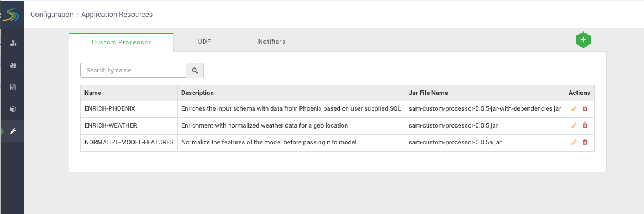Open the cube icon in the sidebar
Screen dimensions: 644x214
pyautogui.click(x=13, y=109)
